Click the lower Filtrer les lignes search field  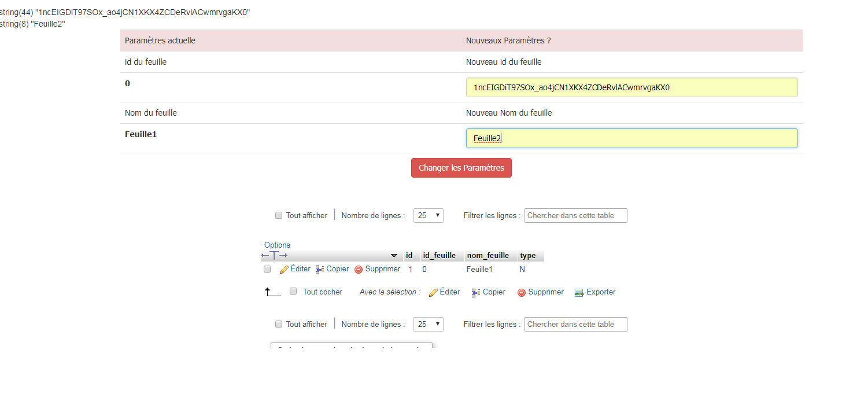pyautogui.click(x=575, y=324)
